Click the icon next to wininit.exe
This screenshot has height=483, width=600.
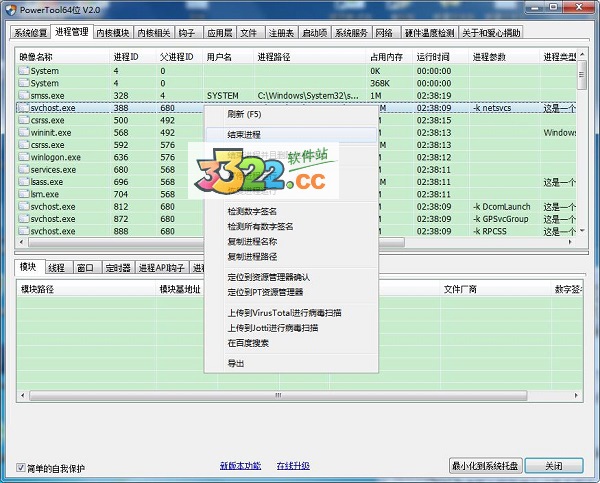coord(24,132)
